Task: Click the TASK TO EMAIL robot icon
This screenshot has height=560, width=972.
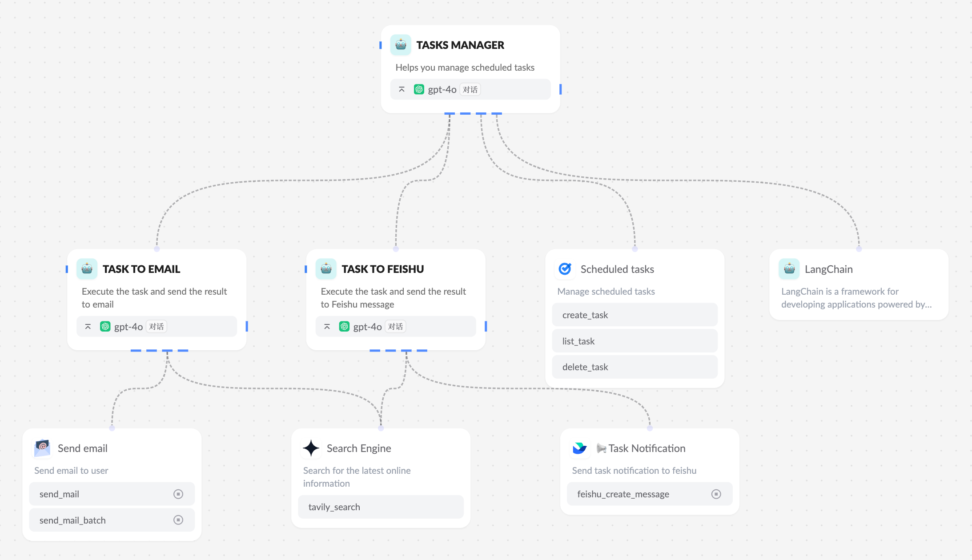Action: tap(87, 269)
